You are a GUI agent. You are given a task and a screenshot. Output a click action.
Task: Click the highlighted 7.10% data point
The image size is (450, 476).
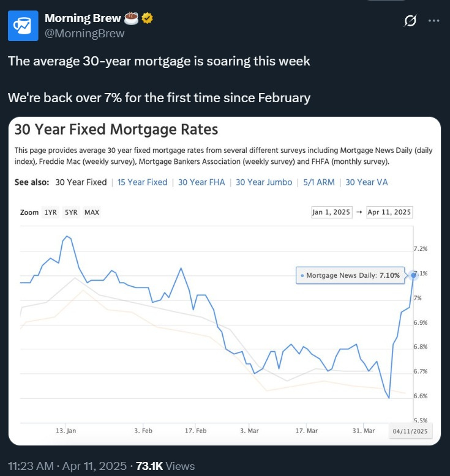[x=413, y=275]
